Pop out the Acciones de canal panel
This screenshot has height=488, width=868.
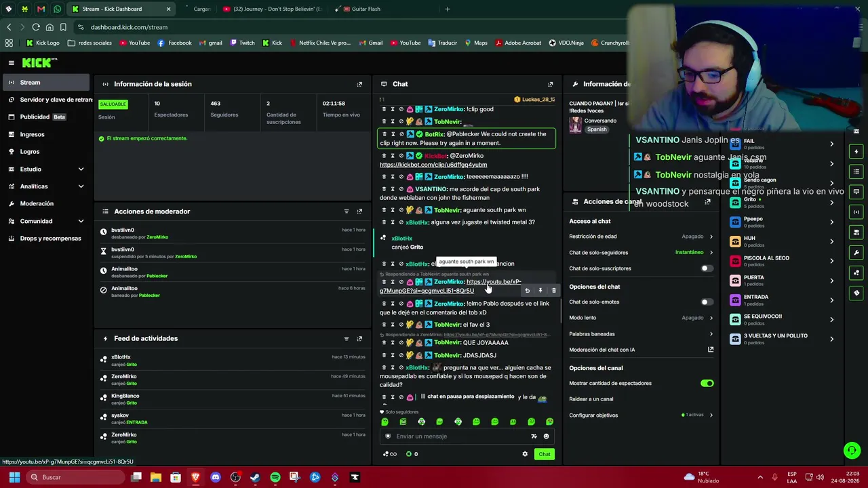click(x=707, y=202)
